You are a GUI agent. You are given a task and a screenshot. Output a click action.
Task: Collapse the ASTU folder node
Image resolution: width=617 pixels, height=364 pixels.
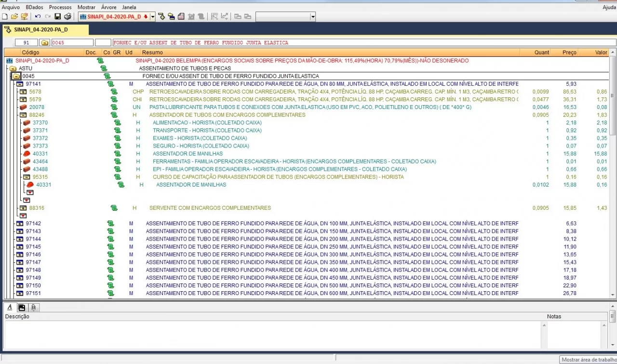[13, 68]
